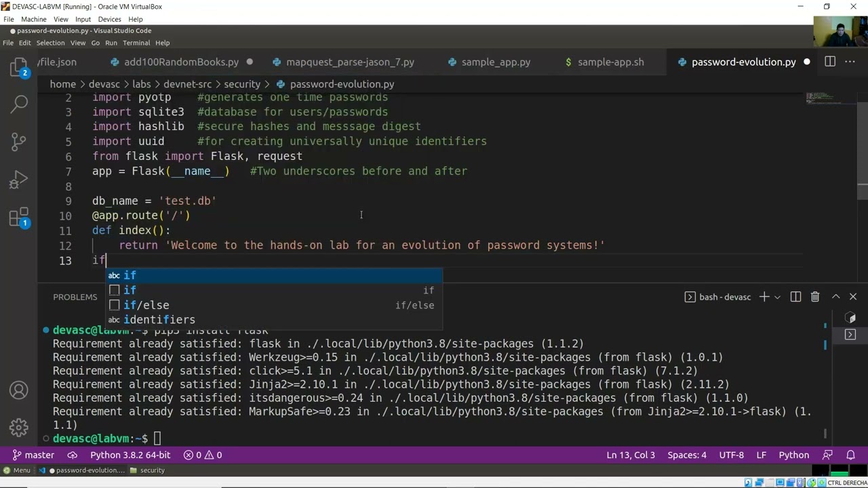Open the VS Code Edit menu
The width and height of the screenshot is (868, 488).
point(25,43)
